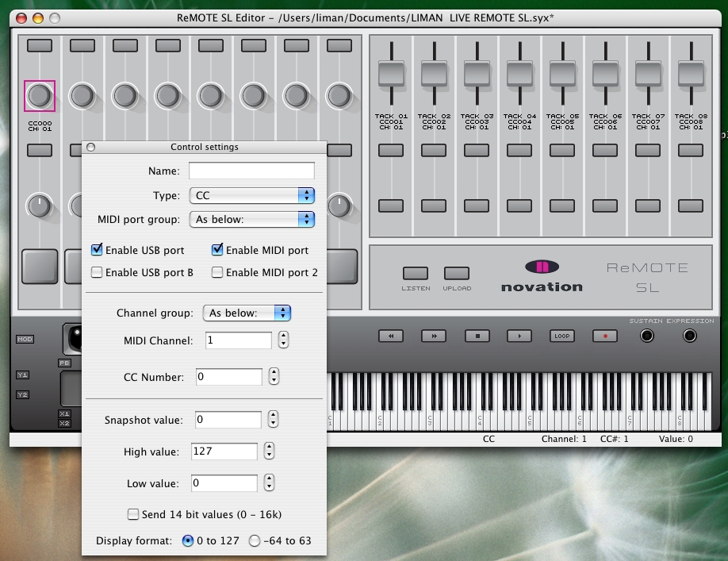Click the CC Number stepper arrows
Viewport: 728px width, 561px height.
(274, 377)
